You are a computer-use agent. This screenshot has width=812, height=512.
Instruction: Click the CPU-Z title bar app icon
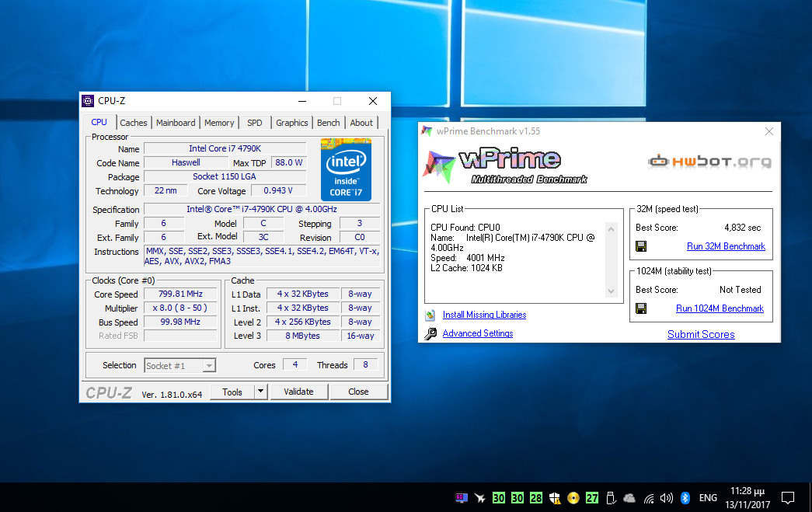coord(88,101)
